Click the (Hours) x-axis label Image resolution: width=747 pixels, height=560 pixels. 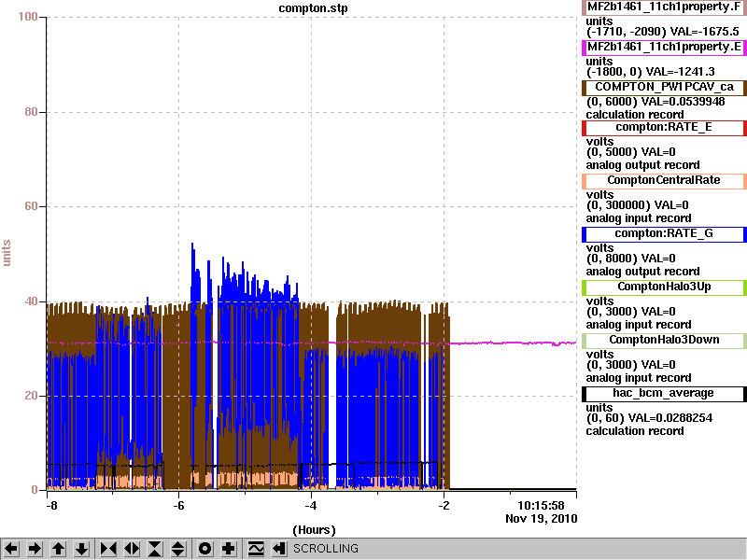point(314,530)
